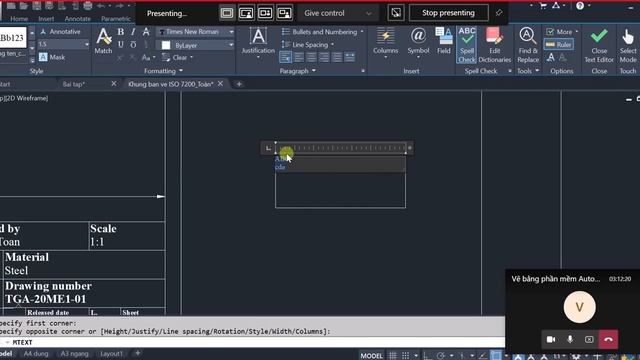This screenshot has height=360, width=640.
Task: Activate Select Mode touch tool
Action: pyautogui.click(x=628, y=45)
